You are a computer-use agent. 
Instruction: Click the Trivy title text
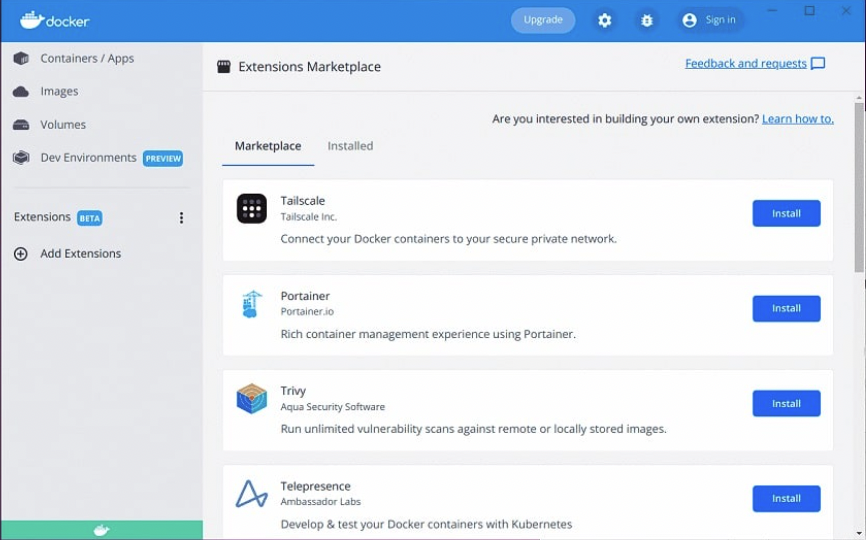[293, 391]
